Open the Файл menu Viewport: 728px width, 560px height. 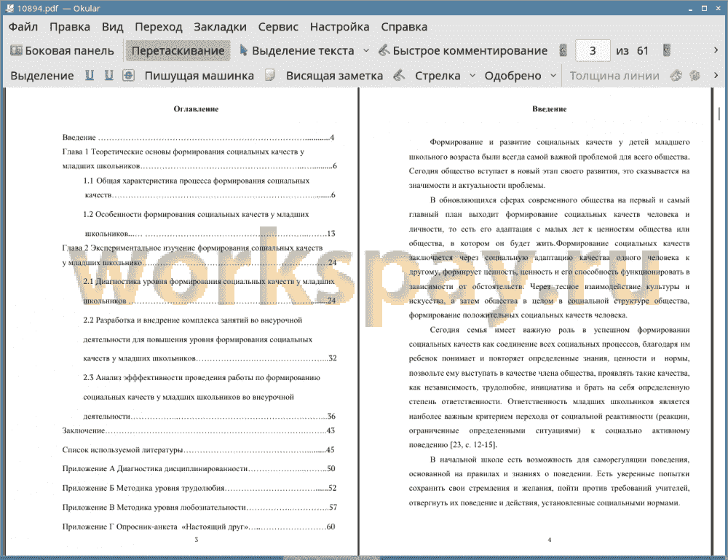[23, 27]
